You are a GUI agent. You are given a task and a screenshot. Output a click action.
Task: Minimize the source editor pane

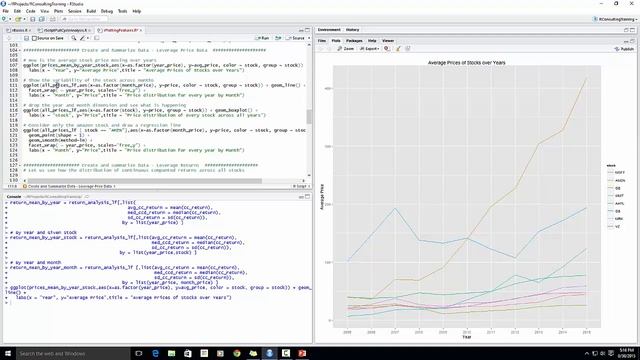[x=301, y=30]
